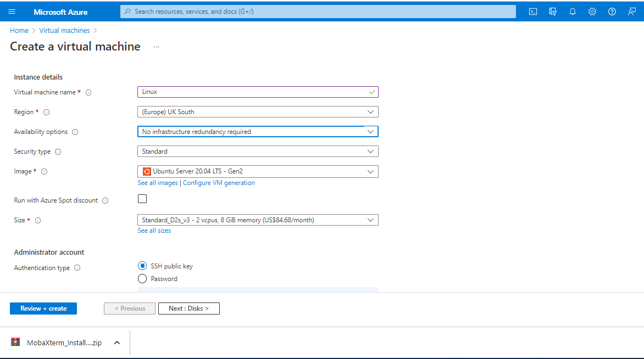Click the search magnifier icon
Viewport: 644px width, 359px height.
[x=127, y=12]
